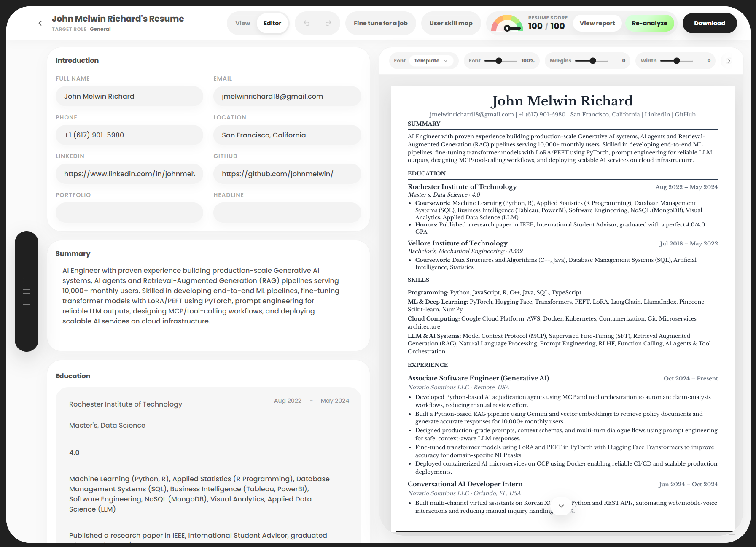Click the name heading in resume preview
756x547 pixels.
pyautogui.click(x=562, y=101)
